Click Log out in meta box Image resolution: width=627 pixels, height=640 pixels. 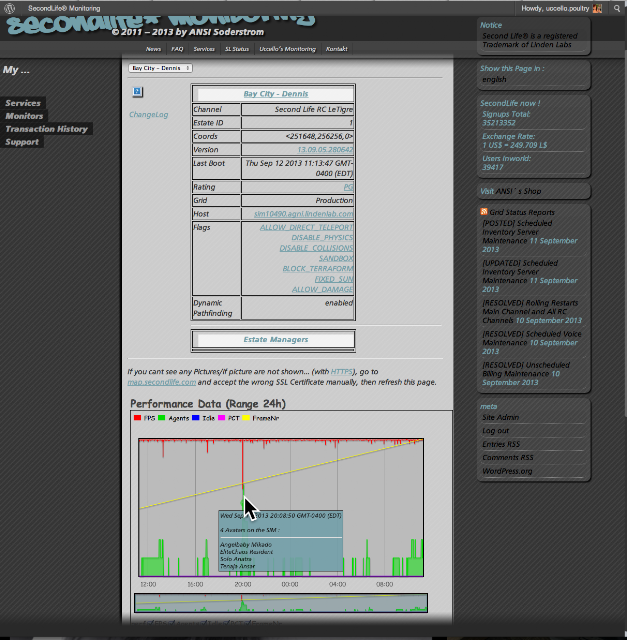click(x=496, y=431)
